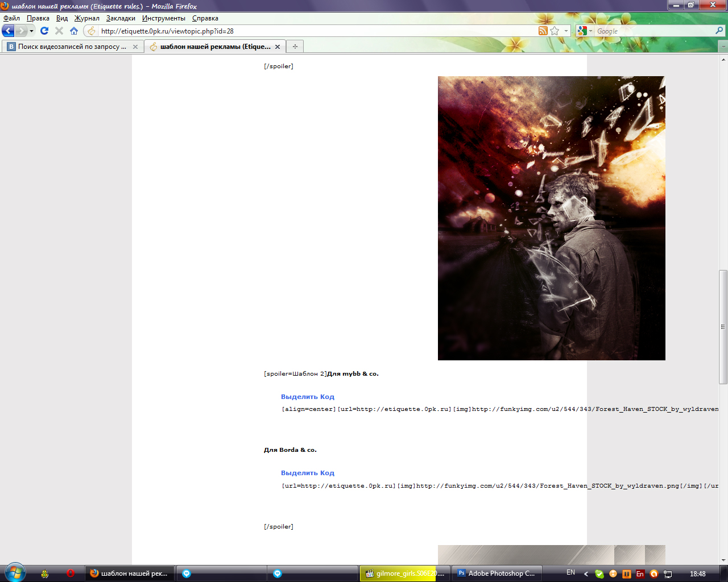This screenshot has width=728, height=582.
Task: Switch to gilmore_girls video taskbar button
Action: [x=405, y=573]
